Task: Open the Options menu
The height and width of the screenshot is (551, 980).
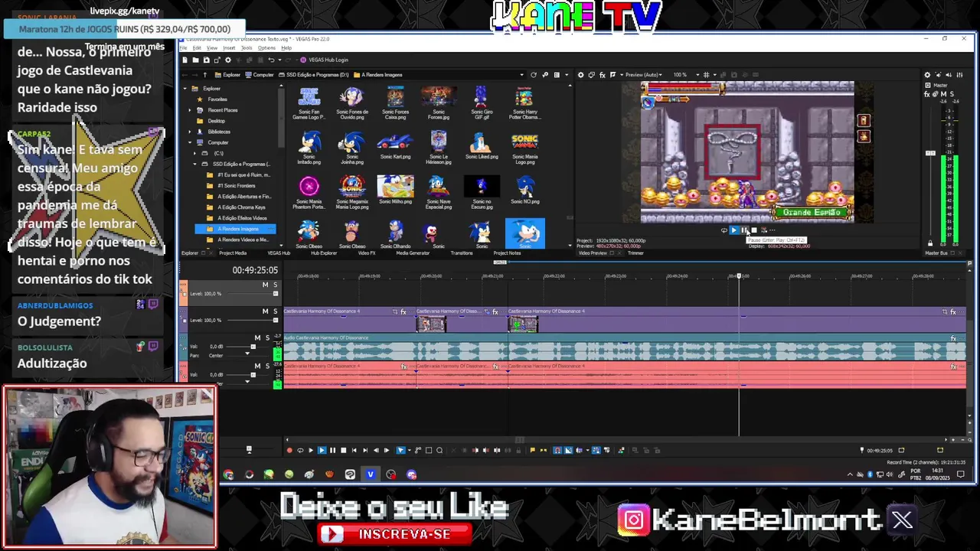Action: tap(266, 47)
